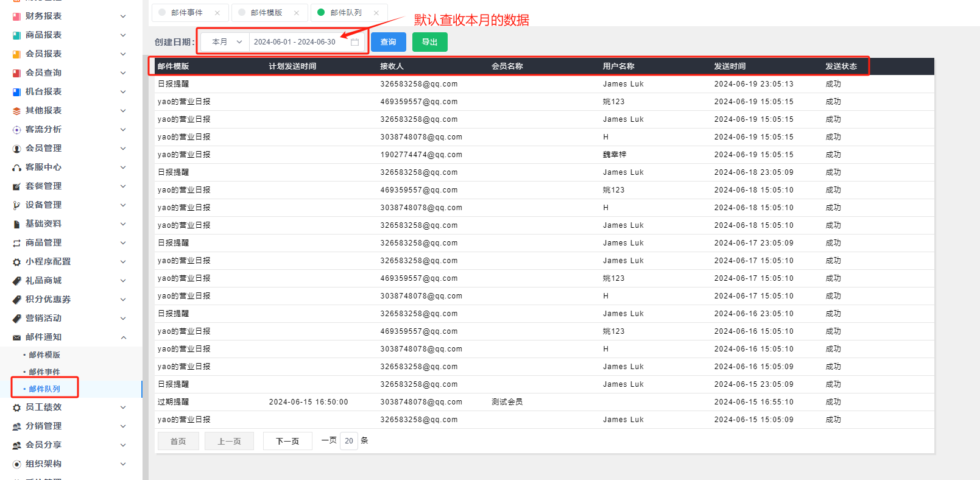
Task: Expand the 客流分析 menu chevron
Action: [123, 130]
